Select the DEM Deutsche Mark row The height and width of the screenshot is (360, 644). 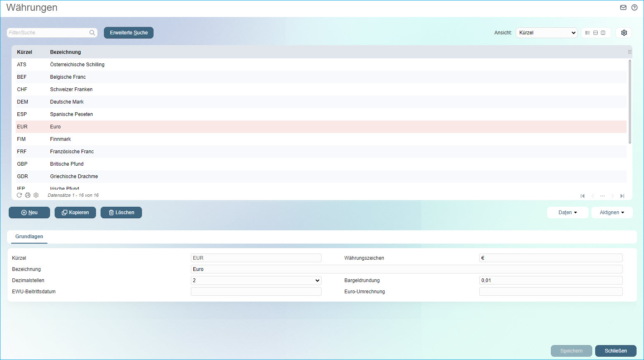(x=321, y=102)
